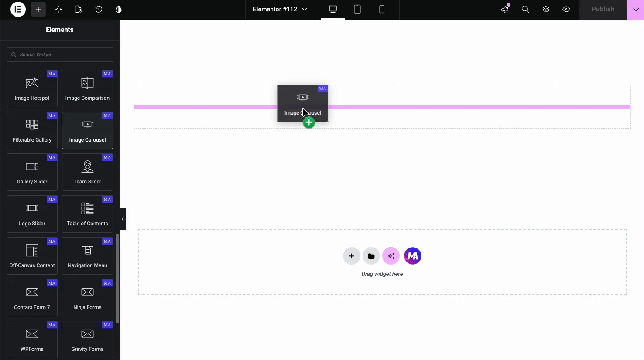
Task: Select the Gravity Forms widget
Action: 87,340
